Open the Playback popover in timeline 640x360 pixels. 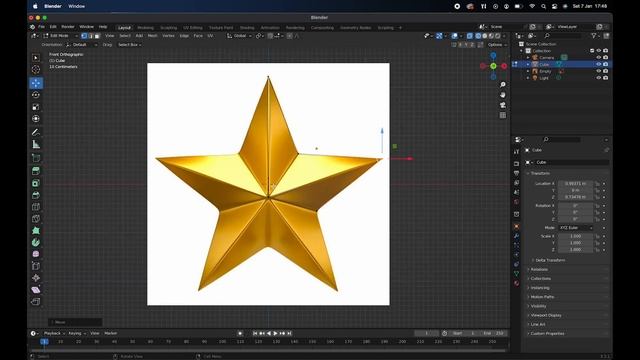(x=54, y=333)
